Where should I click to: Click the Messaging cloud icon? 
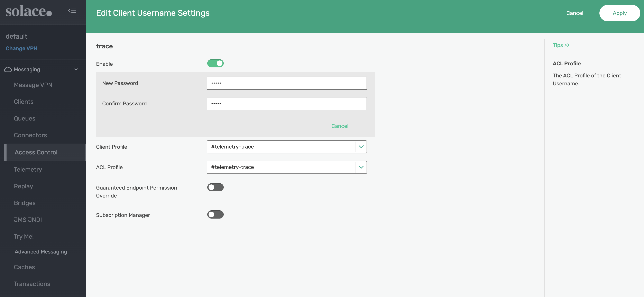point(8,69)
